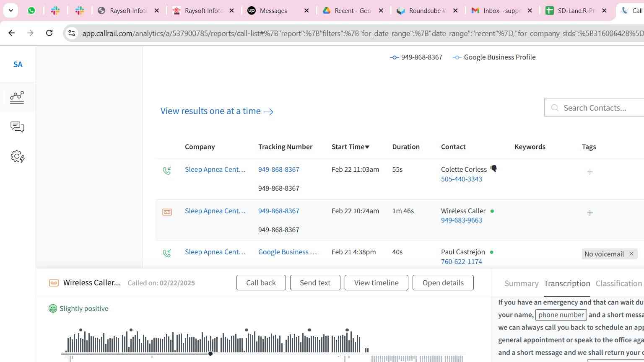
Task: Close the Messages browser tab
Action: (x=306, y=10)
